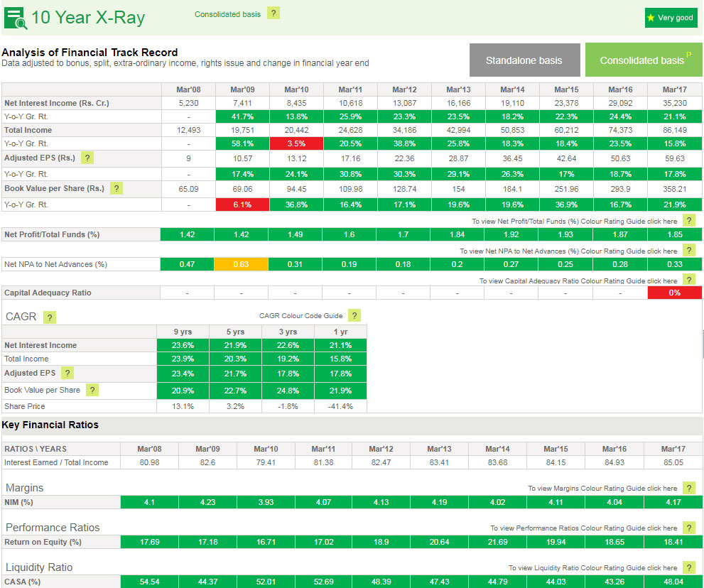Click the Very good star rating badge
This screenshot has width=704, height=588.
[x=671, y=18]
